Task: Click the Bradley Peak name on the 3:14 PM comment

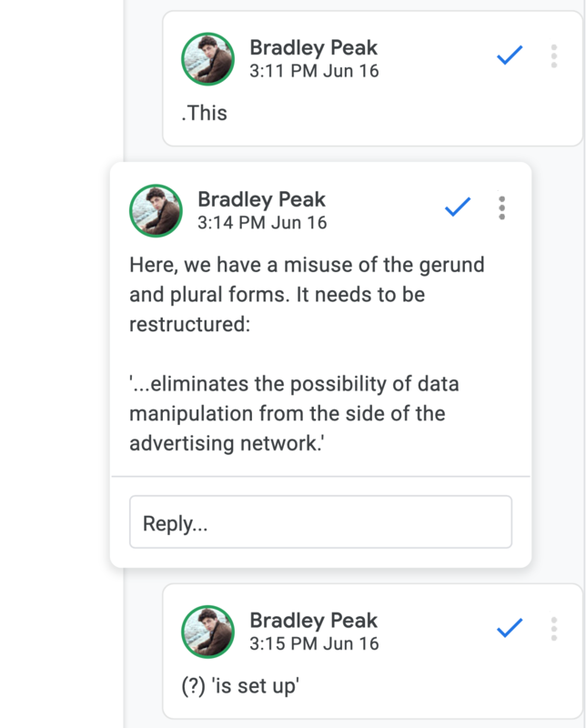Action: 261,198
